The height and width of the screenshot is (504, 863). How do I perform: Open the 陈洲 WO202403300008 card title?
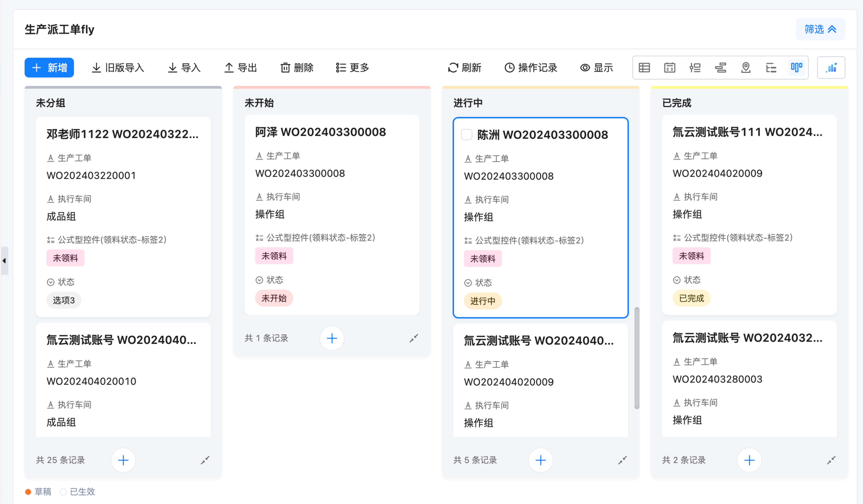(543, 135)
